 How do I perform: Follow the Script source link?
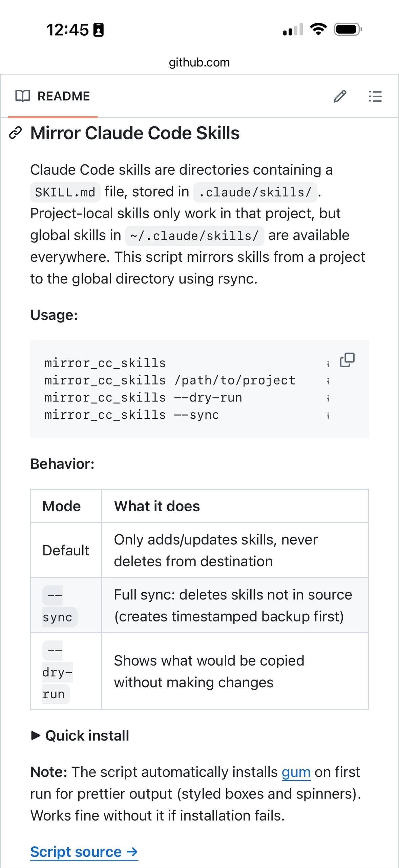click(x=84, y=852)
